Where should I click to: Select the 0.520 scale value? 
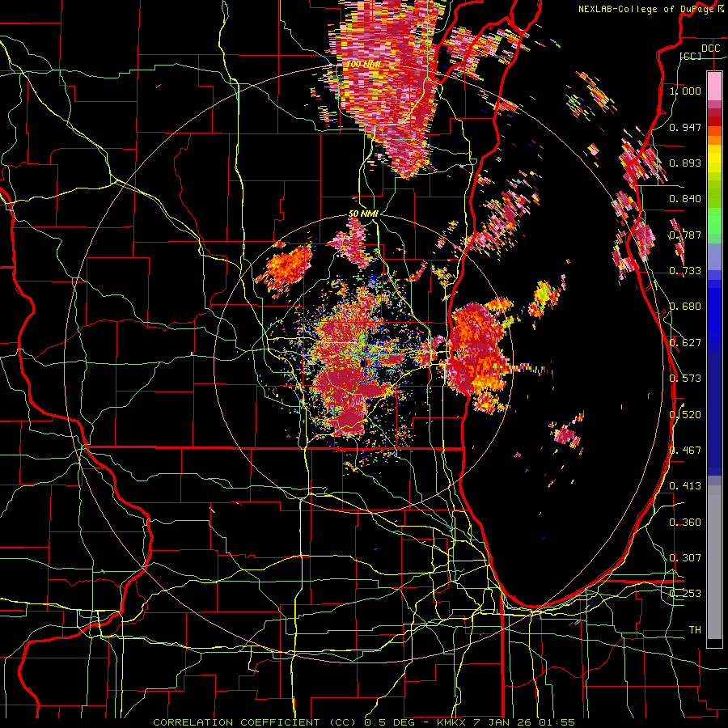(685, 415)
